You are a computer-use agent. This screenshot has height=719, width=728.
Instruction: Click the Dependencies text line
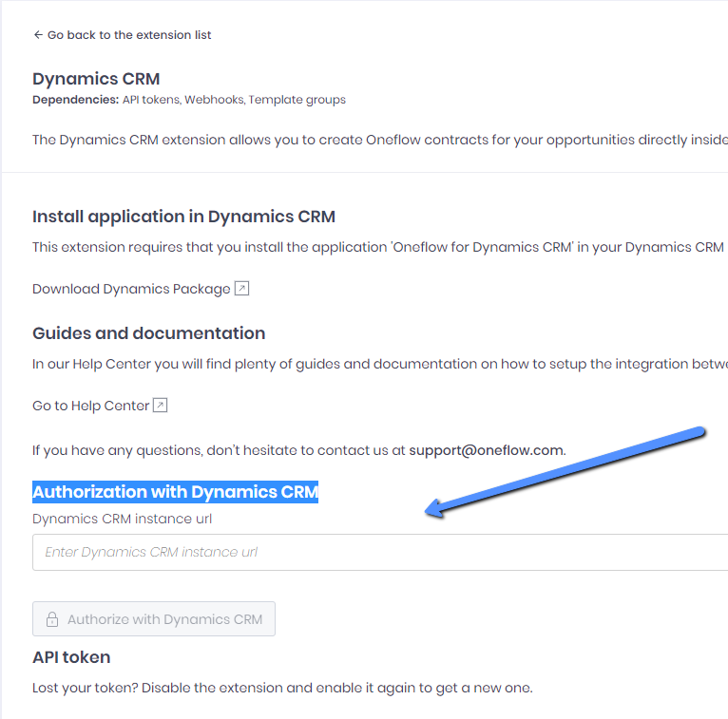189,100
